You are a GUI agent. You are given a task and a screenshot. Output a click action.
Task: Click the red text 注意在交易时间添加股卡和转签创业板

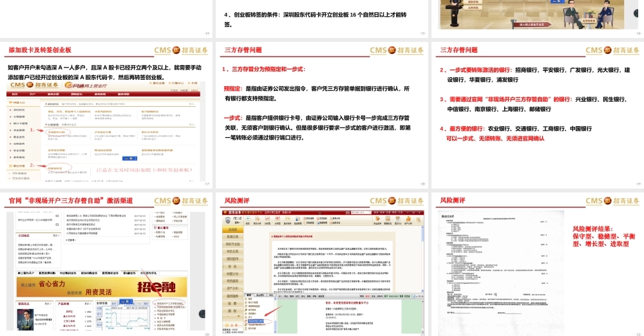point(144,170)
